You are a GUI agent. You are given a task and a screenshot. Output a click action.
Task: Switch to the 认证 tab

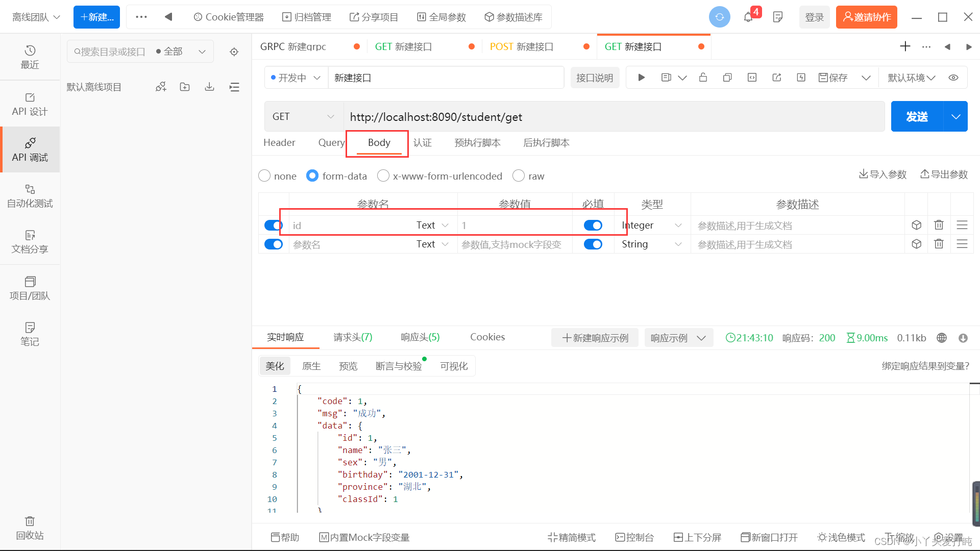click(423, 142)
